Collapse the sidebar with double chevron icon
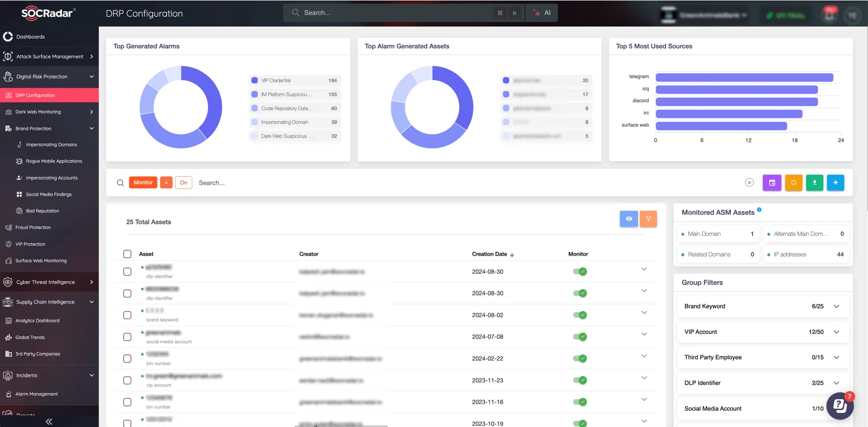 49,421
